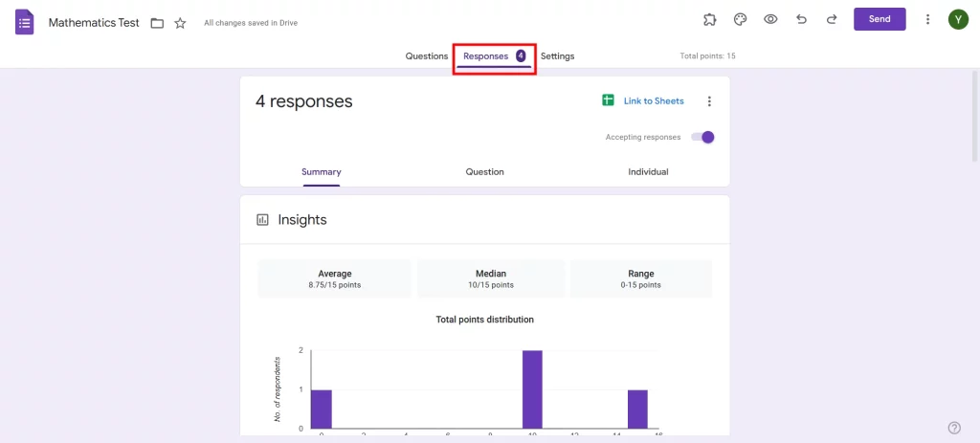Click the Range 0-15 points card
The height and width of the screenshot is (443, 980).
click(640, 278)
